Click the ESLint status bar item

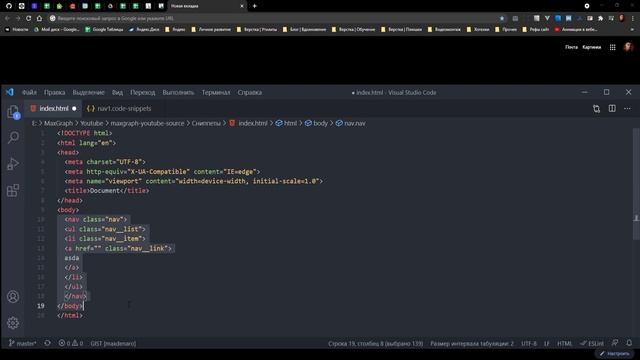[592, 343]
